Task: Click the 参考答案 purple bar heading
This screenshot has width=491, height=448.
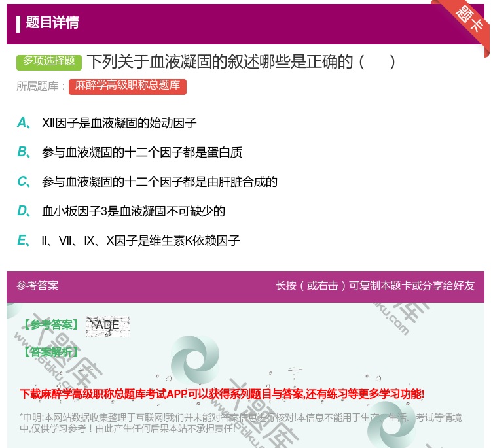Action: (x=37, y=286)
